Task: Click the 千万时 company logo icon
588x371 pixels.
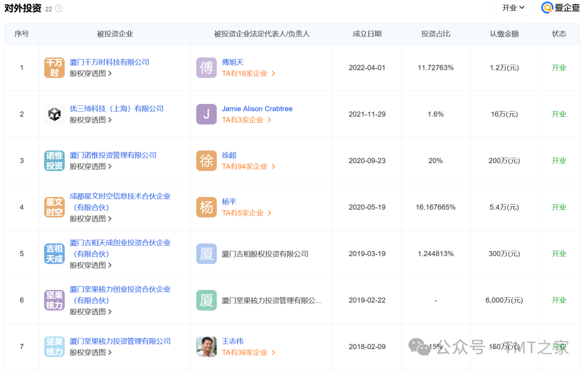Action: tap(54, 67)
